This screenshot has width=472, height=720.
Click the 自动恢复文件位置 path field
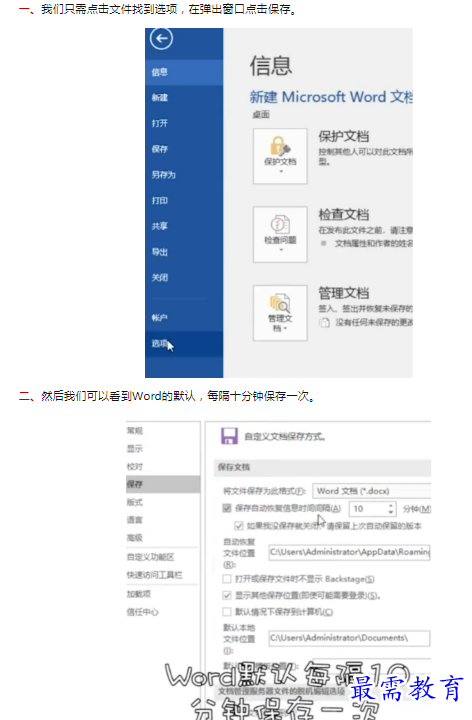point(349,552)
